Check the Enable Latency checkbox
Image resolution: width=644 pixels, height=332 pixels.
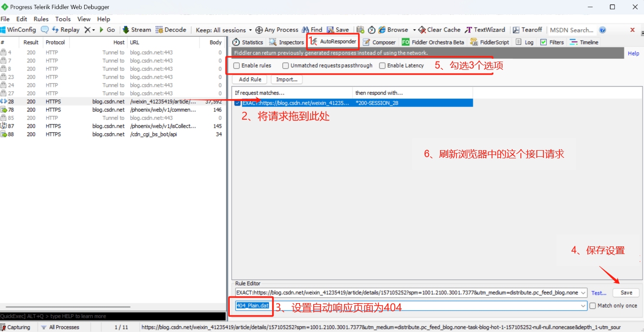(x=382, y=65)
